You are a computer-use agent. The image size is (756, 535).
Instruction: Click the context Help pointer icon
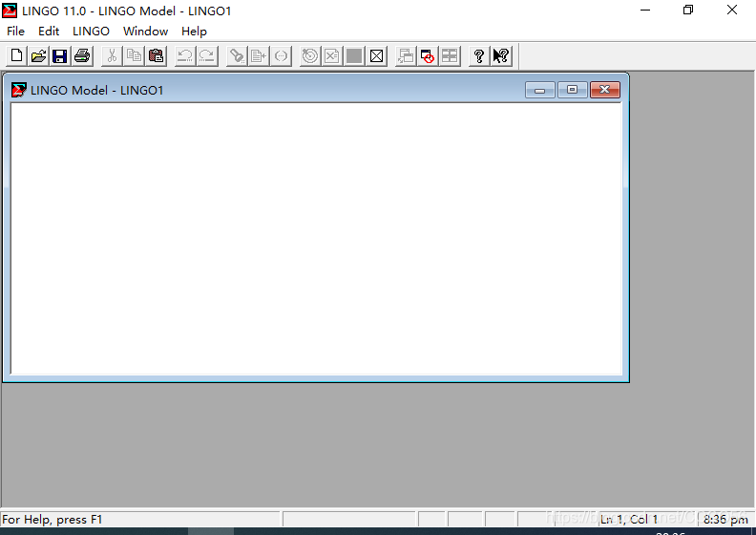pos(501,56)
